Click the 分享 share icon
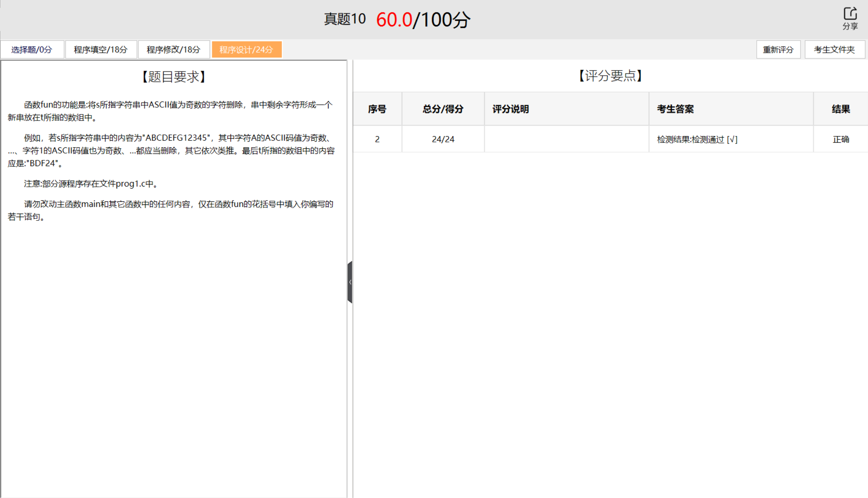 pos(850,14)
